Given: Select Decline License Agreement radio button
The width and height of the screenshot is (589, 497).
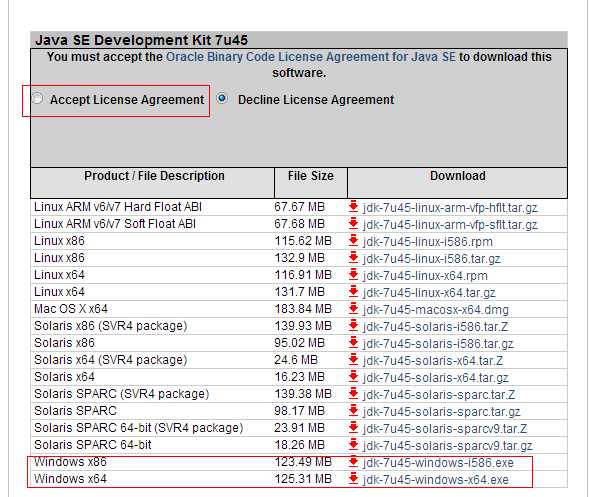Looking at the screenshot, I should point(222,98).
